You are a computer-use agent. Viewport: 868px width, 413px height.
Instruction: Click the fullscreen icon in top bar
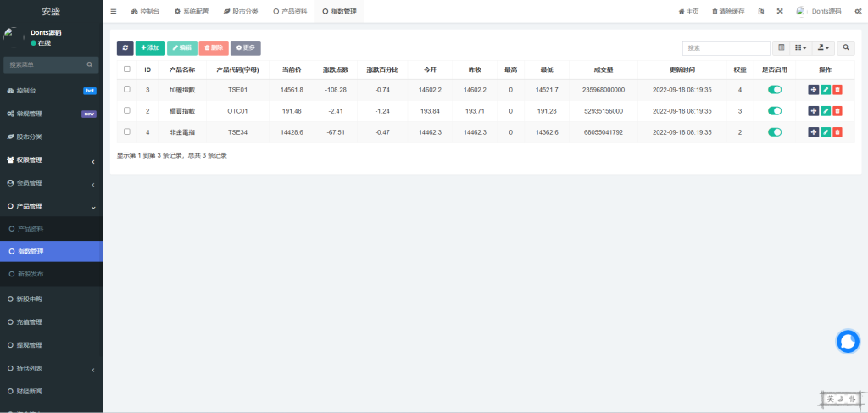tap(780, 12)
